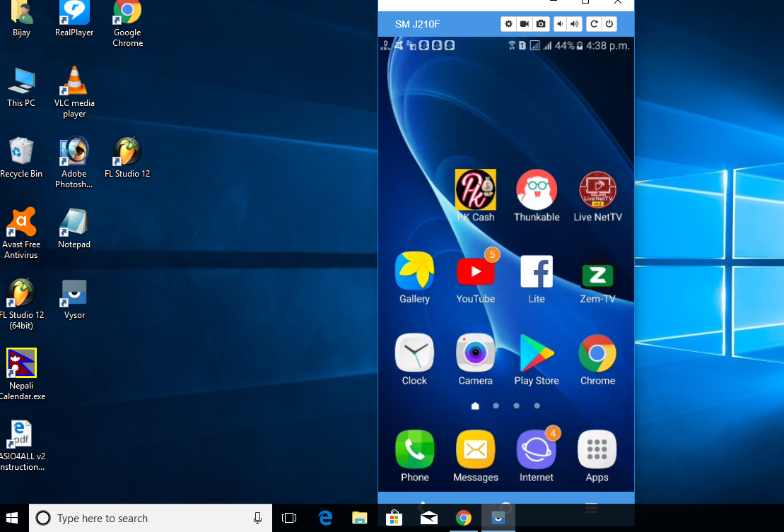Click the Vysor power button icon
The height and width of the screenshot is (532, 784).
click(609, 24)
